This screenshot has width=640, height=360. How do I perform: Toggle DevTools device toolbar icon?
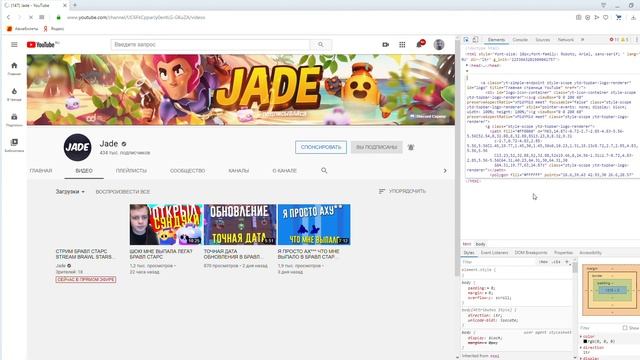476,40
